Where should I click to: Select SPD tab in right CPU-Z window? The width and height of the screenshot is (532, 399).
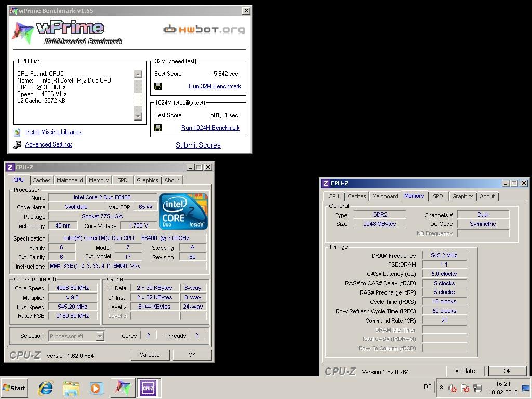[x=437, y=196]
